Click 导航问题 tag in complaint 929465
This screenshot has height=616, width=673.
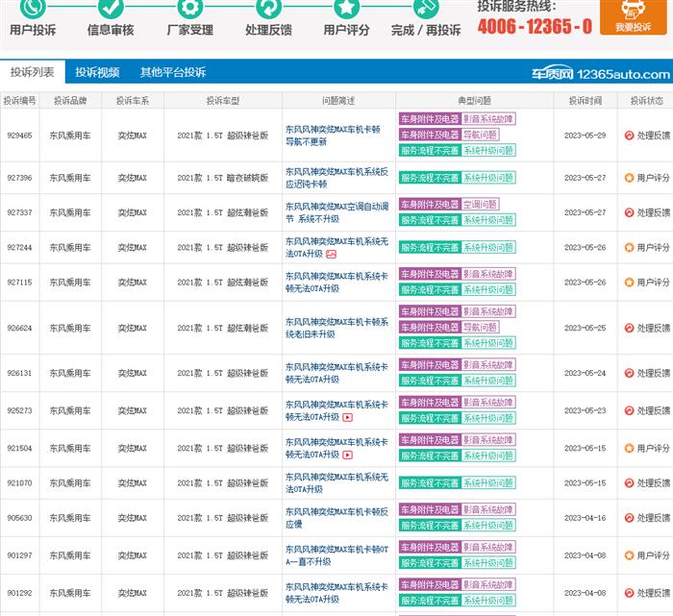(481, 135)
